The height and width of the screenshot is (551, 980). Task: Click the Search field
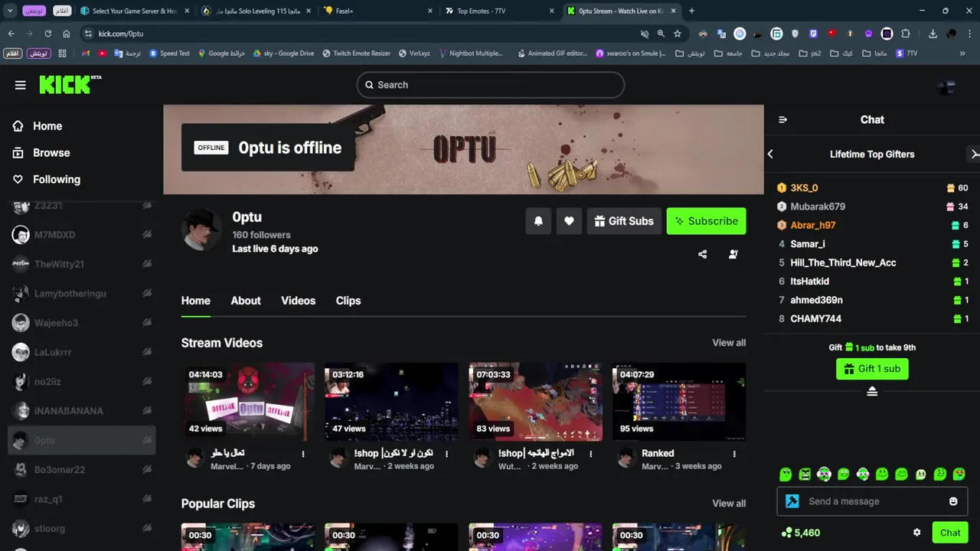click(490, 85)
